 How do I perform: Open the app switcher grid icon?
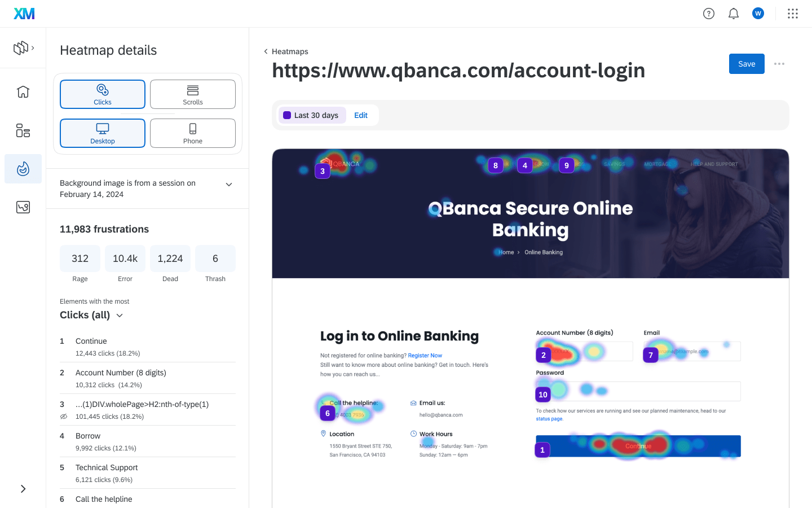pos(793,14)
